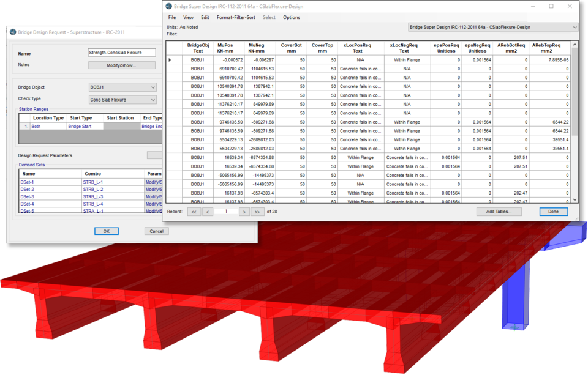Click the Name field Strength-ConcSlab Flexure
The width and height of the screenshot is (588, 375).
tap(123, 53)
